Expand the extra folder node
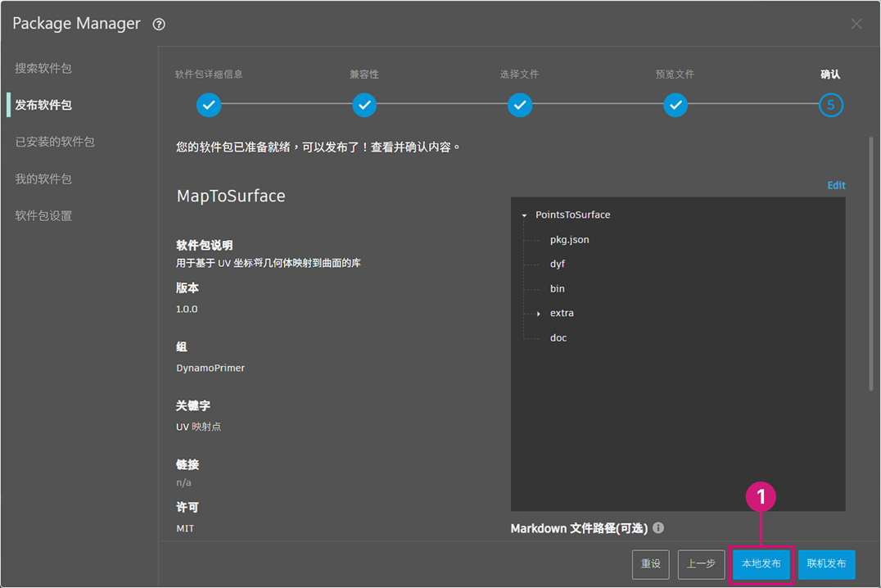This screenshot has width=881, height=588. pos(538,314)
